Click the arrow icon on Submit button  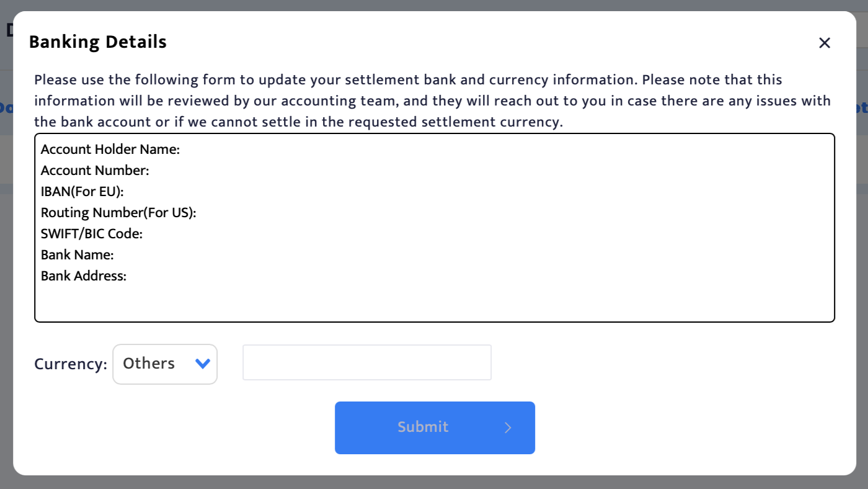pos(508,428)
